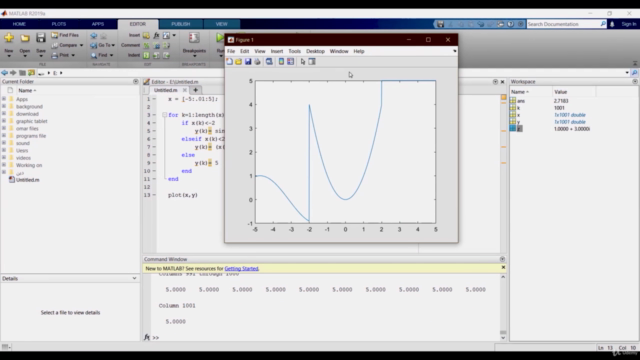
Task: Open the Desktop menu in Figure 1
Action: (x=315, y=51)
